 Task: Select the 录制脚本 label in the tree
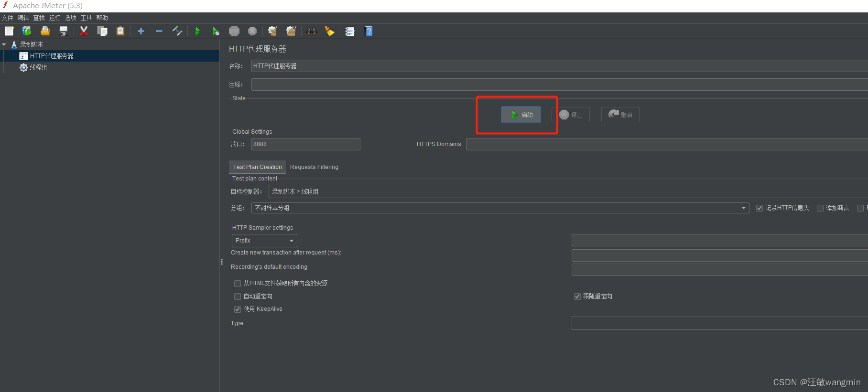tap(32, 44)
